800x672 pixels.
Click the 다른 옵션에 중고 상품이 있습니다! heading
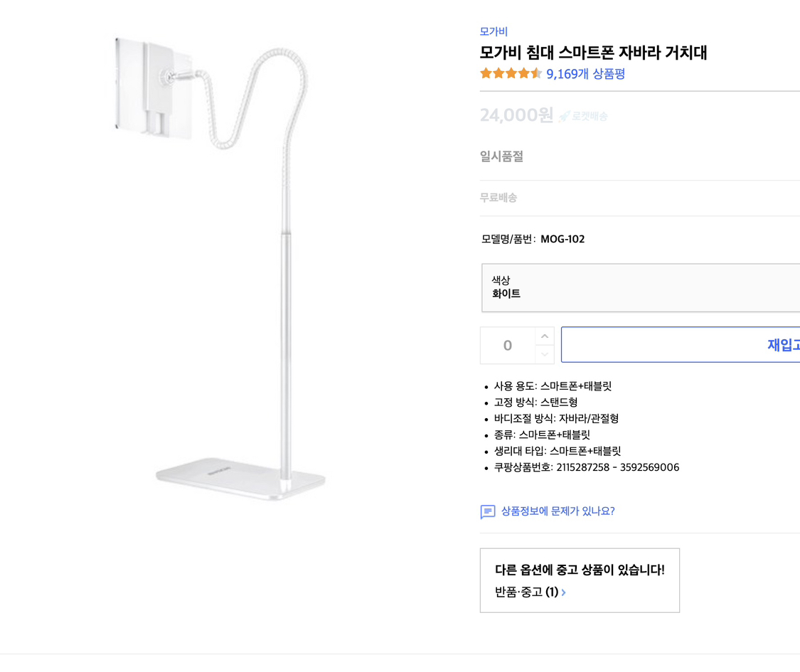pos(580,570)
